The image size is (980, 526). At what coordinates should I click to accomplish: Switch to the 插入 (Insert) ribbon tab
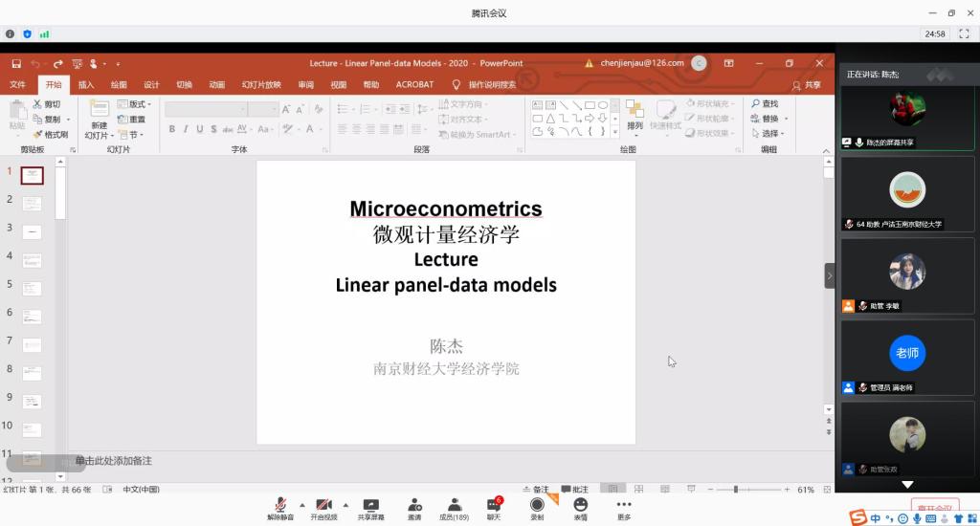tap(86, 84)
